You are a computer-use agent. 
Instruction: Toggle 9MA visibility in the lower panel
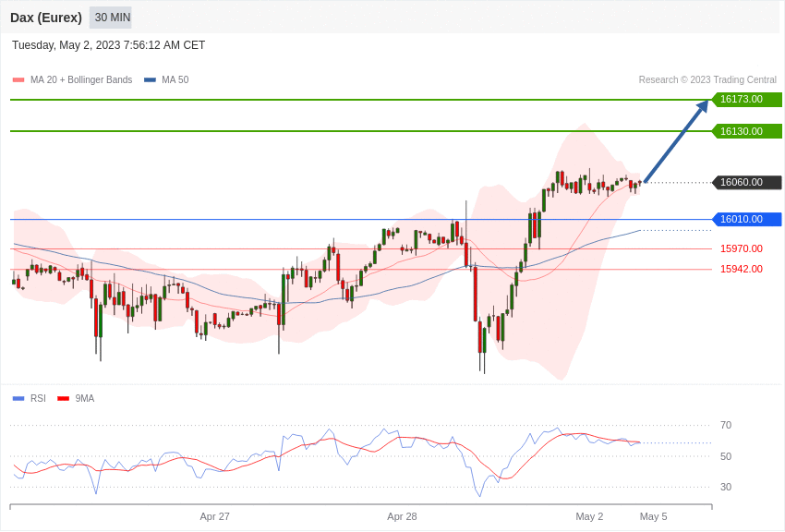(x=79, y=398)
